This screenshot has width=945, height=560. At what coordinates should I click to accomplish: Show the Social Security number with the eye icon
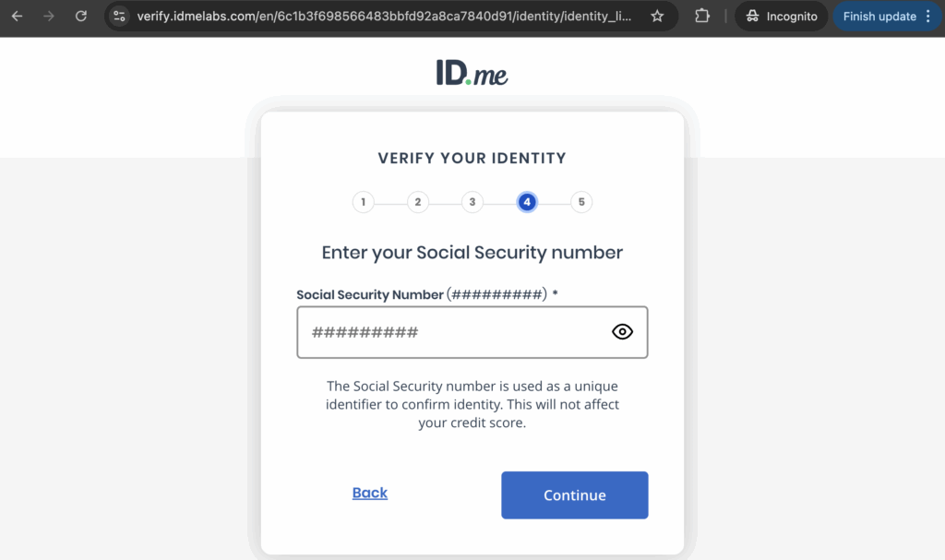[623, 332]
